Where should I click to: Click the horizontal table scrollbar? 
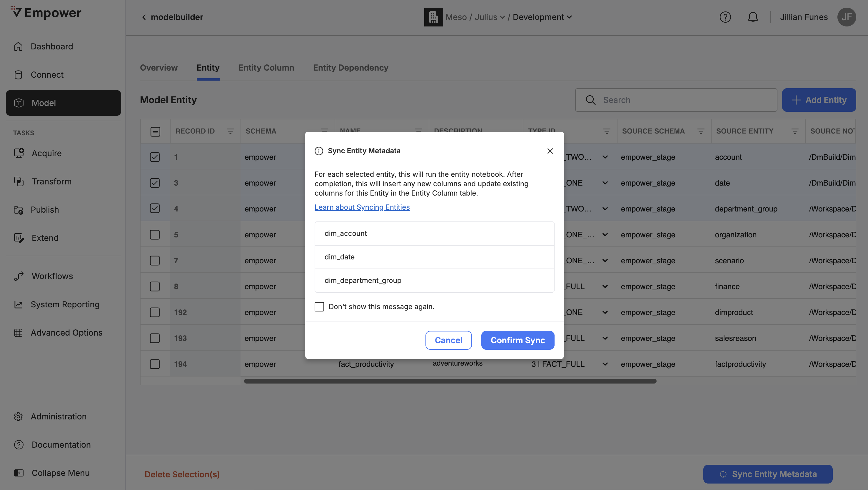[450, 381]
